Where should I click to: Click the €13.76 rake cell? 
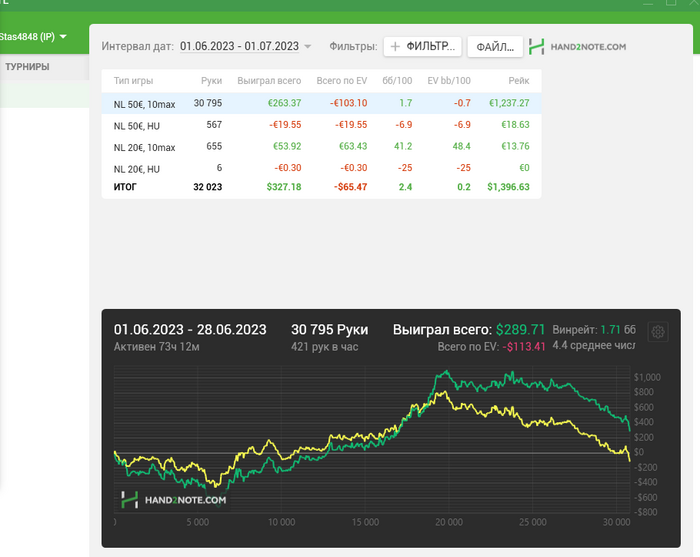(515, 146)
